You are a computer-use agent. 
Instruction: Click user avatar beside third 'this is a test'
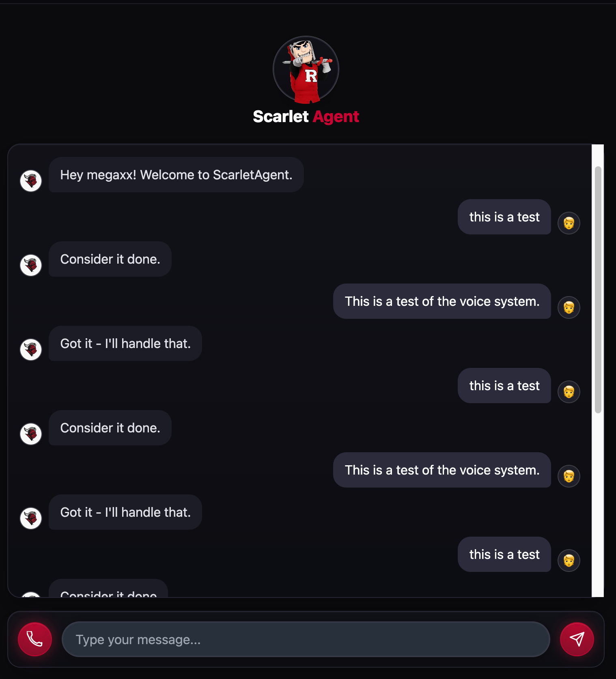pos(569,561)
